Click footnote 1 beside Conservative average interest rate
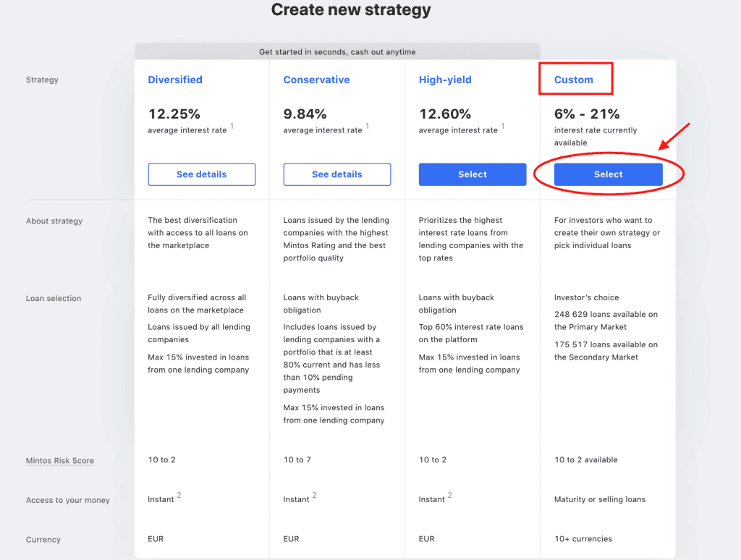The height and width of the screenshot is (560, 741). (x=368, y=127)
